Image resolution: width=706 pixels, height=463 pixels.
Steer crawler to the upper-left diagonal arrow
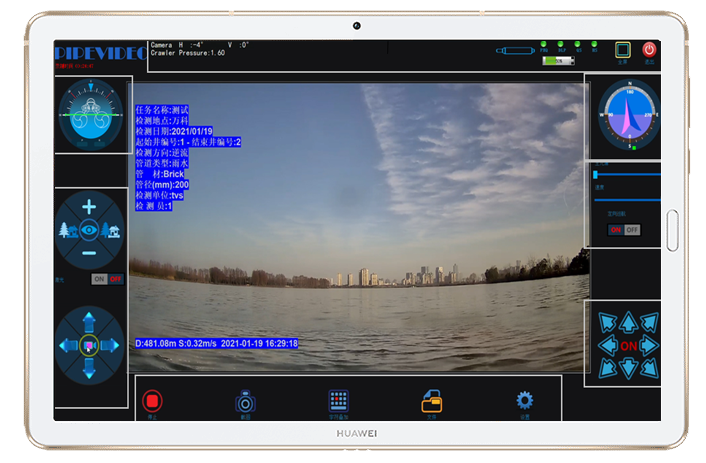coord(606,323)
